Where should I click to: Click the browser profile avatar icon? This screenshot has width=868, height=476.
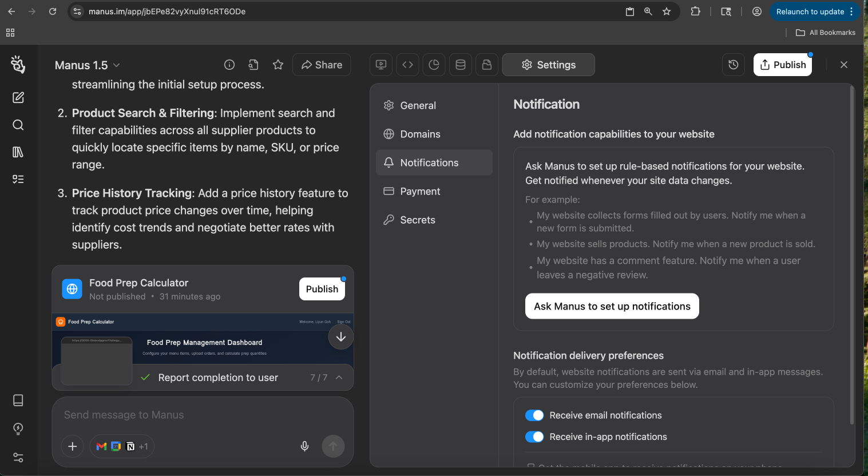coord(757,11)
